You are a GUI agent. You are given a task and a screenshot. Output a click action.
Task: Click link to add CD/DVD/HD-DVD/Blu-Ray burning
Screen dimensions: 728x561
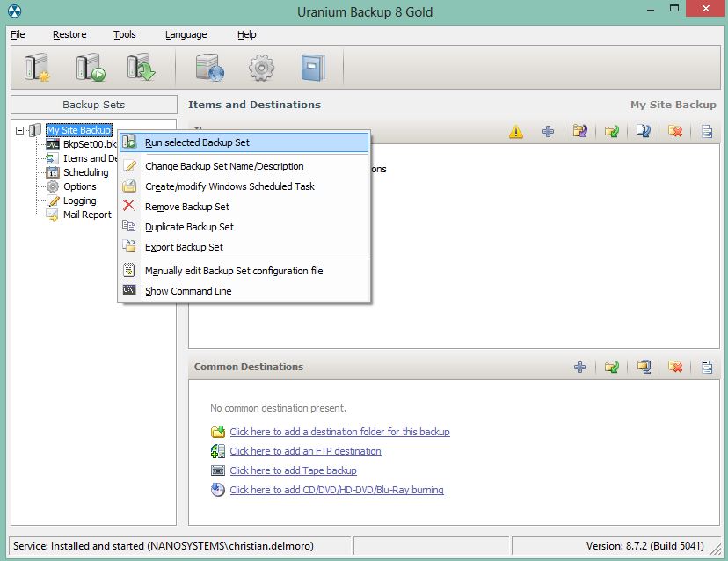[337, 490]
